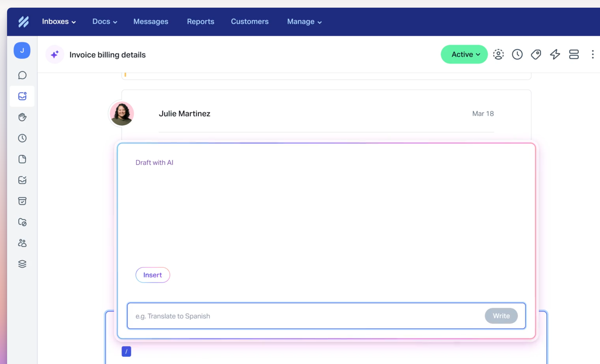The width and height of the screenshot is (600, 364).
Task: Click the Invoice billing details title
Action: (x=108, y=55)
